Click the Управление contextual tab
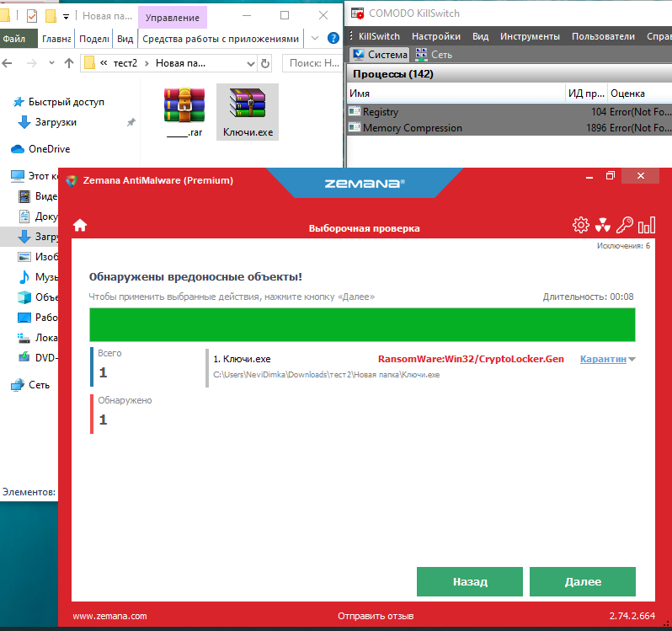 173,18
